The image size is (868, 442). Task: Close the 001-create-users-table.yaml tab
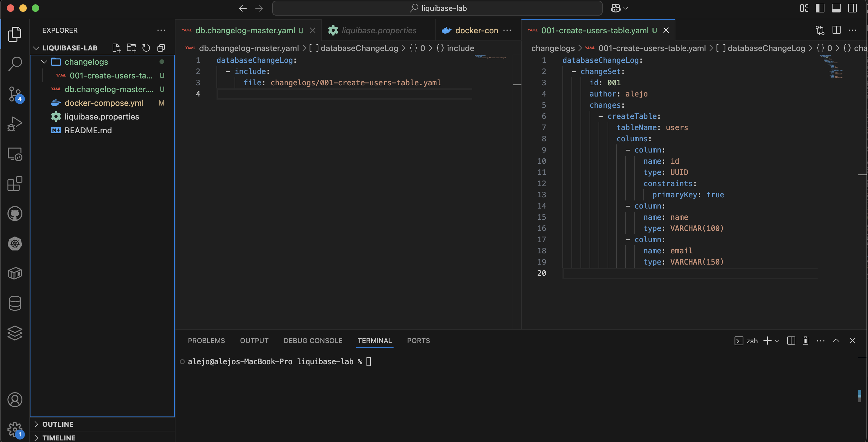click(x=666, y=30)
